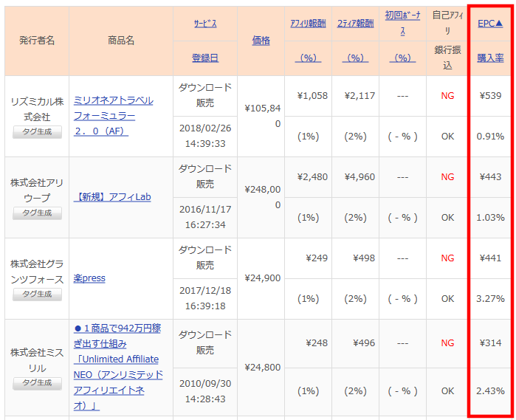Select price cell ¥24,800
516x420 pixels.
(263, 368)
